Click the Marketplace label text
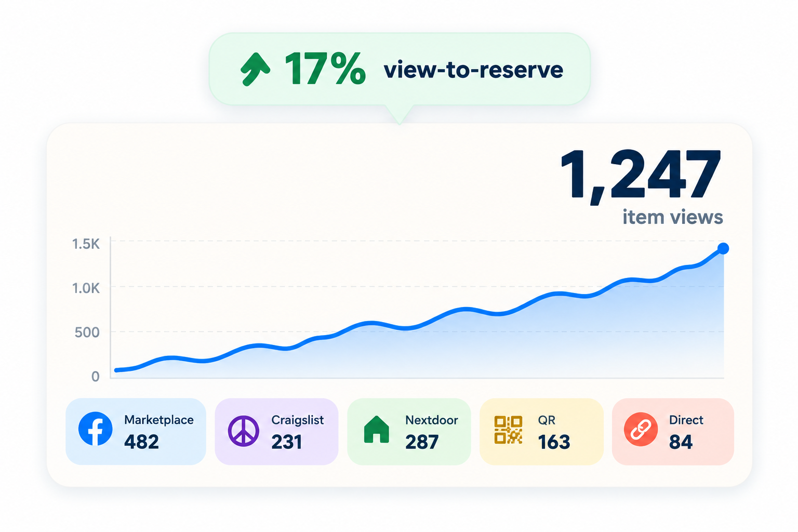The width and height of the screenshot is (798, 532). point(159,420)
